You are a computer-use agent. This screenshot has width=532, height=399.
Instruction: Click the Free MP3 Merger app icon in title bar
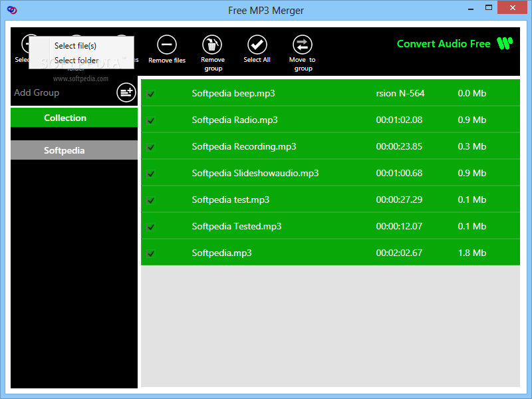click(x=12, y=10)
